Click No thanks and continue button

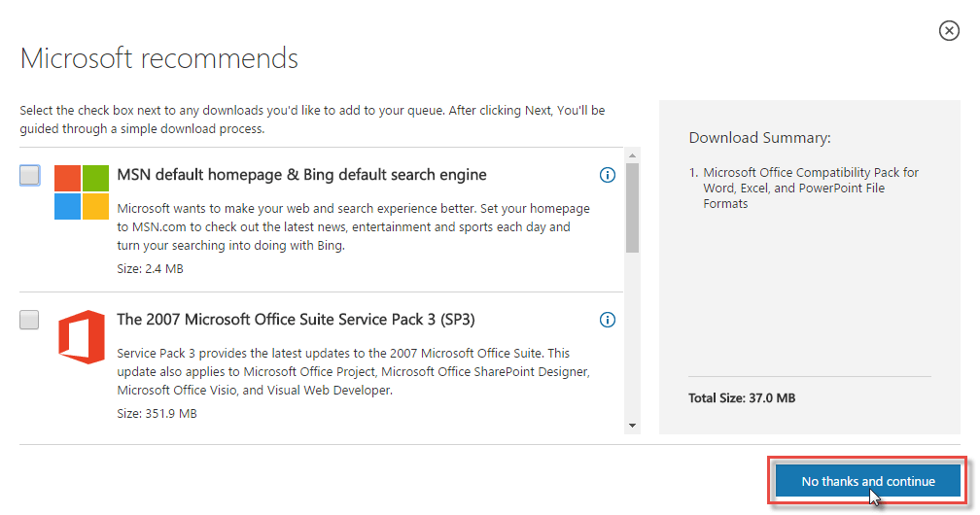tap(867, 481)
